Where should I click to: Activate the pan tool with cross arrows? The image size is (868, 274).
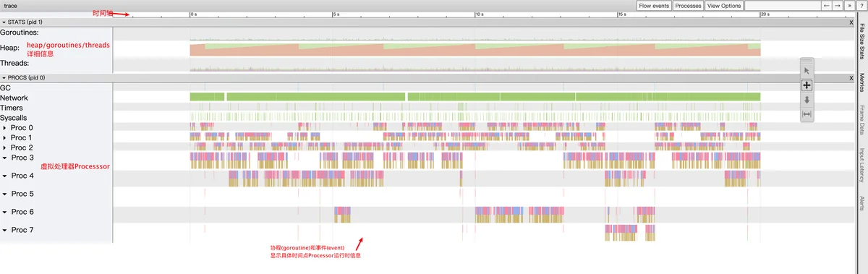coord(807,85)
